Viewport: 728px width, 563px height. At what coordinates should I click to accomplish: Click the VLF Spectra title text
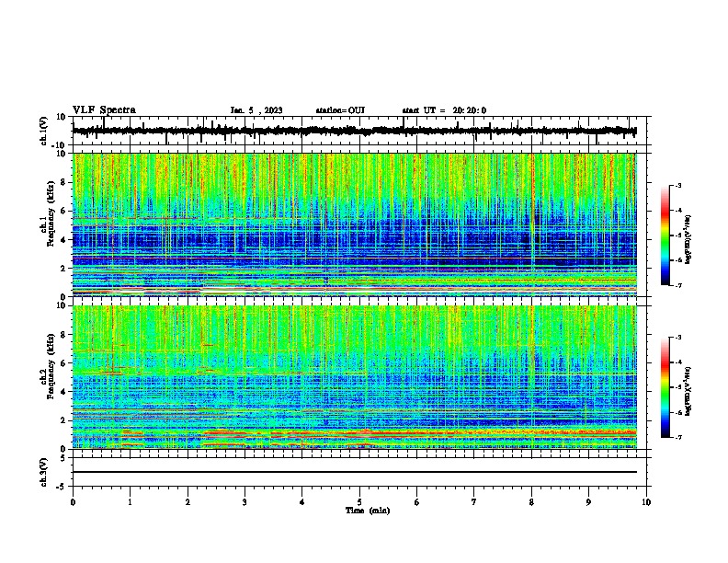click(x=104, y=110)
